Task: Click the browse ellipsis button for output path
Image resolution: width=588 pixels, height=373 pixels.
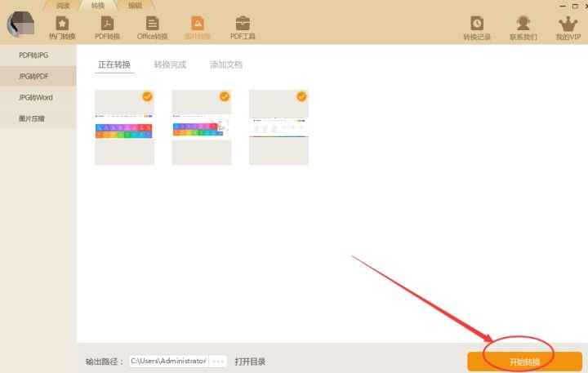Action: tap(218, 362)
